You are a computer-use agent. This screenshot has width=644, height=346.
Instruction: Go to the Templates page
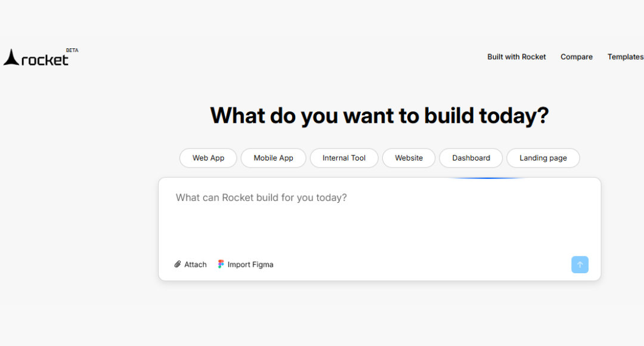coord(626,57)
